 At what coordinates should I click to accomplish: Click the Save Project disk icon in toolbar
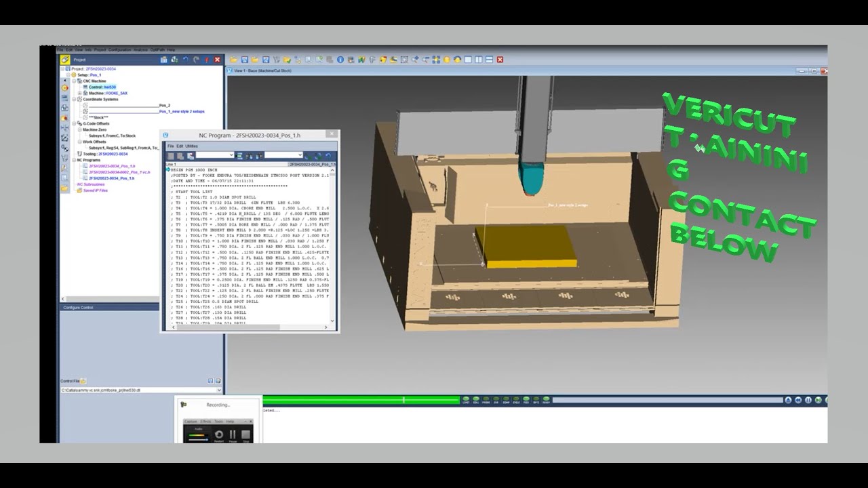[x=244, y=60]
